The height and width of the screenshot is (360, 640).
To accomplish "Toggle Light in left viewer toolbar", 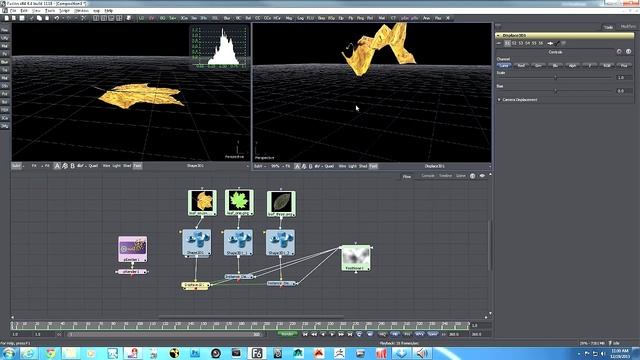I will pos(116,166).
